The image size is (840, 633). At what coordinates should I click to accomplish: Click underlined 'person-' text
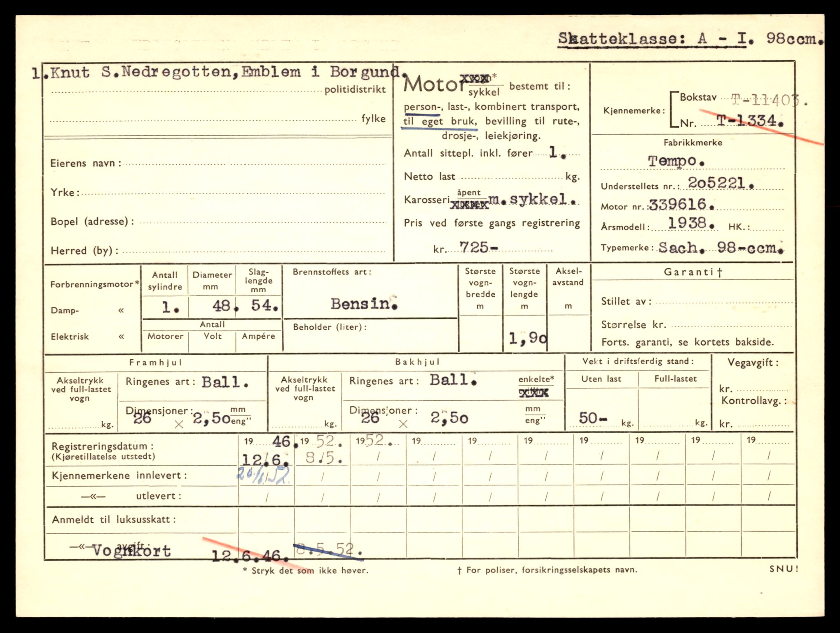422,107
